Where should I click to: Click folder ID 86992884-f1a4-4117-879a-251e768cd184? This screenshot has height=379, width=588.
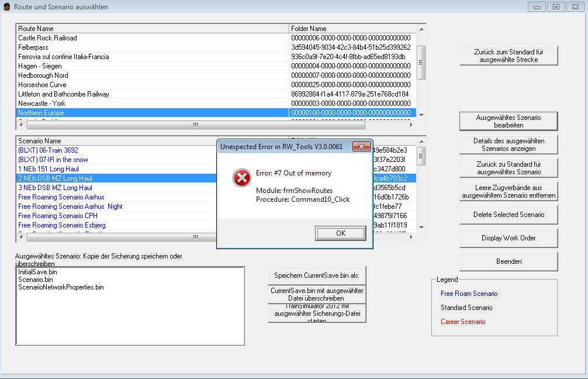(x=350, y=94)
